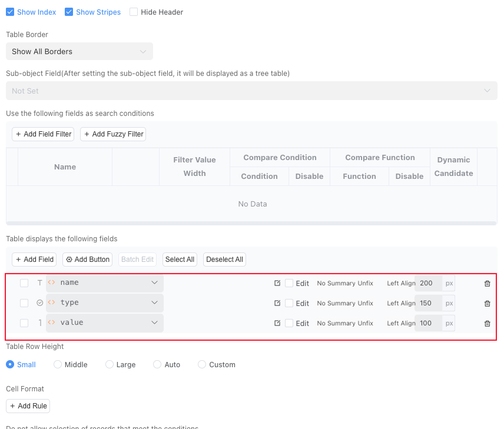Click the code icon beside the name field
The height and width of the screenshot is (429, 504).
[x=52, y=282]
